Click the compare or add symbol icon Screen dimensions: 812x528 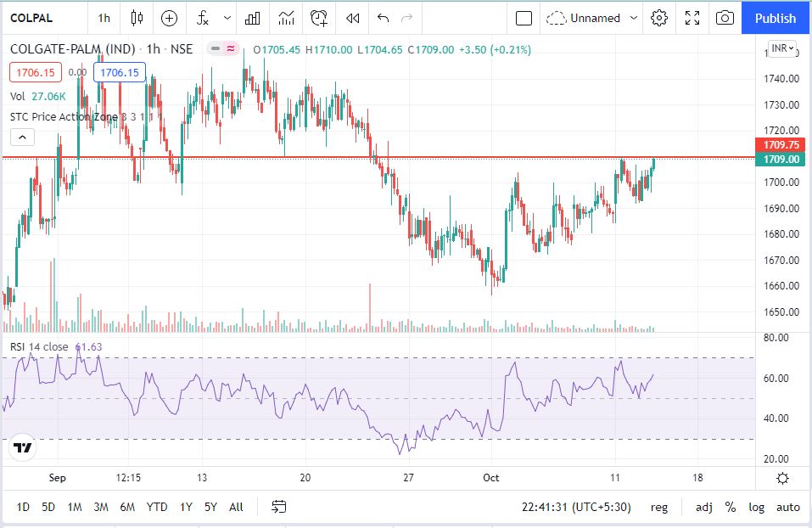169,18
